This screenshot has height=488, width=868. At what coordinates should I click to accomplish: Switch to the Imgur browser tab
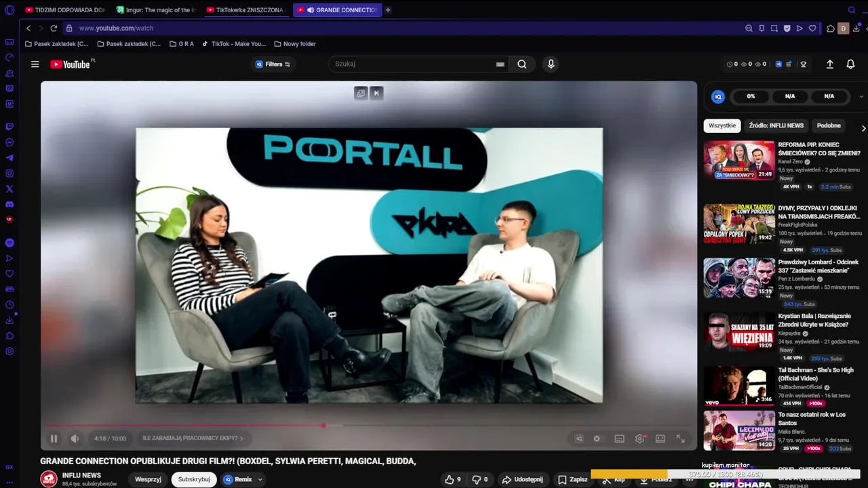pos(155,10)
